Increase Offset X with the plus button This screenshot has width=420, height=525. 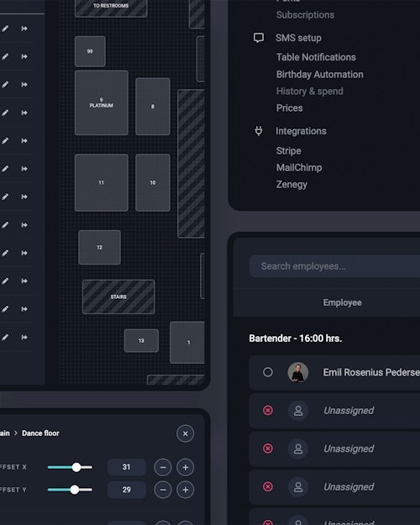pyautogui.click(x=185, y=467)
